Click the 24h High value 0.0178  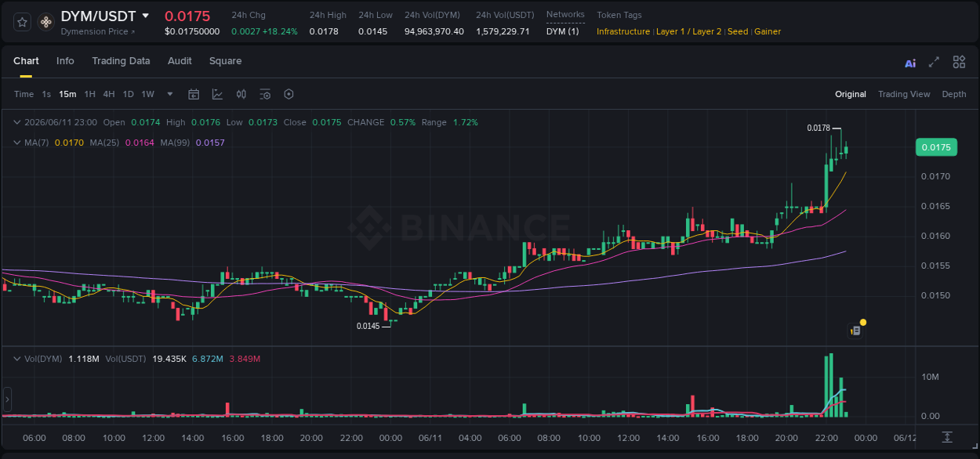[324, 31]
